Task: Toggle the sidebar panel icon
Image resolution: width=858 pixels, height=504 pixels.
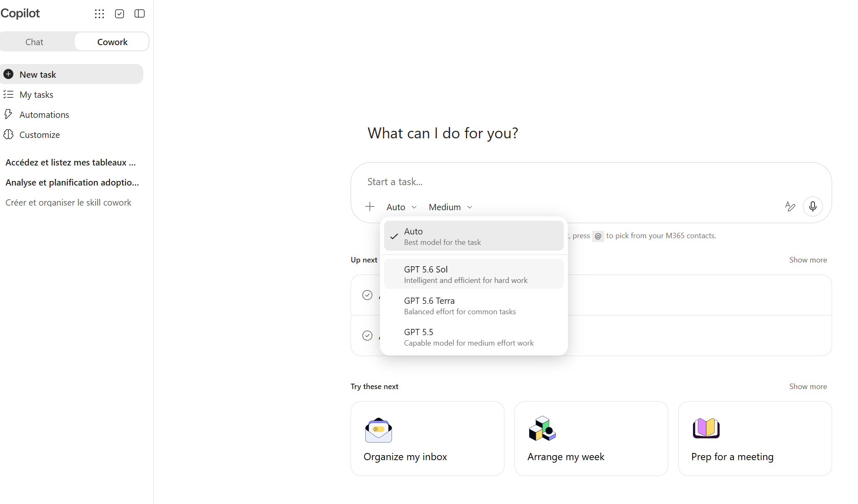Action: click(140, 14)
